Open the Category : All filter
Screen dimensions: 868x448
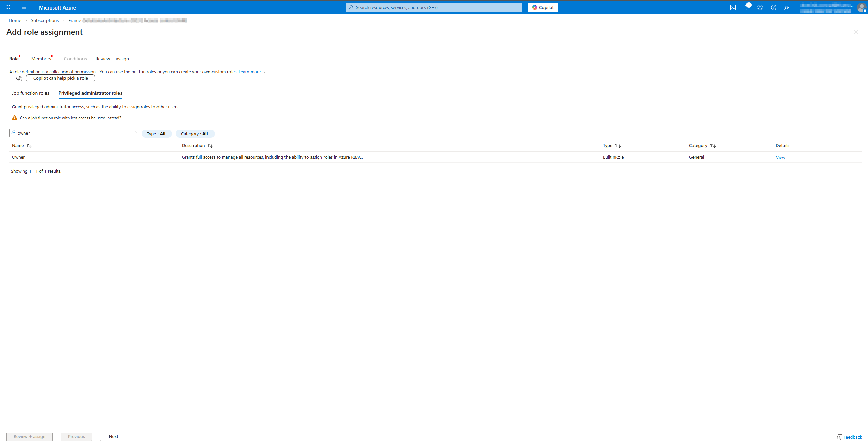pyautogui.click(x=195, y=134)
